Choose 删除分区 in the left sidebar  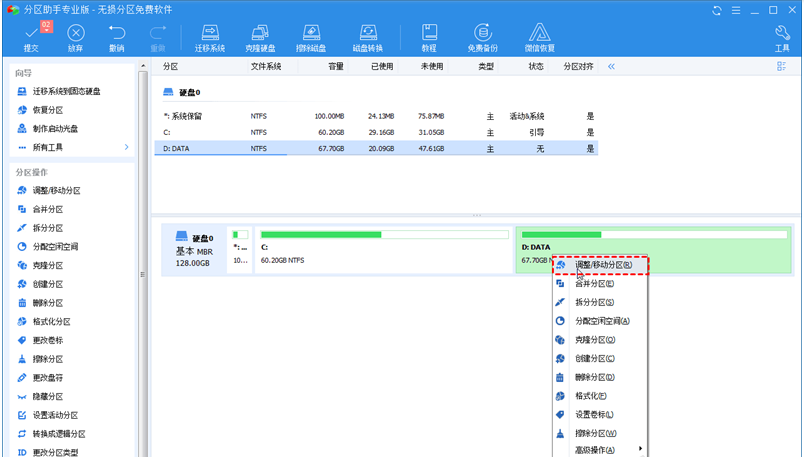tap(48, 303)
